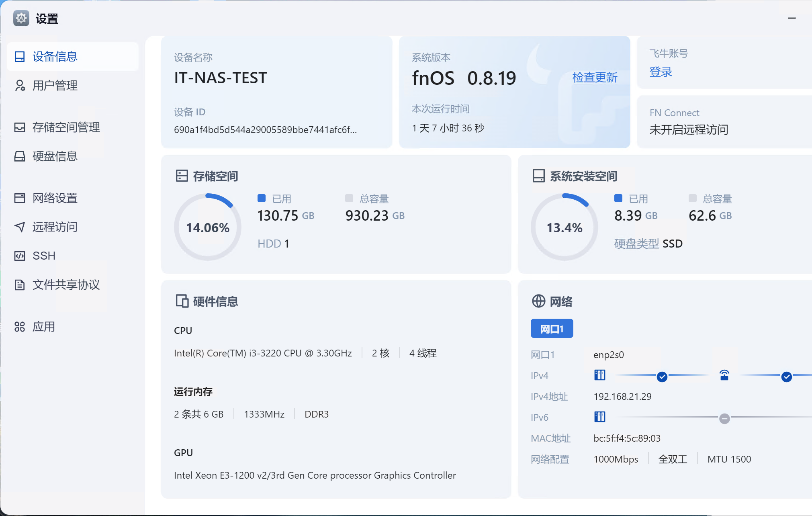Click 检查更新 to check for updates
The height and width of the screenshot is (516, 812).
coord(595,78)
